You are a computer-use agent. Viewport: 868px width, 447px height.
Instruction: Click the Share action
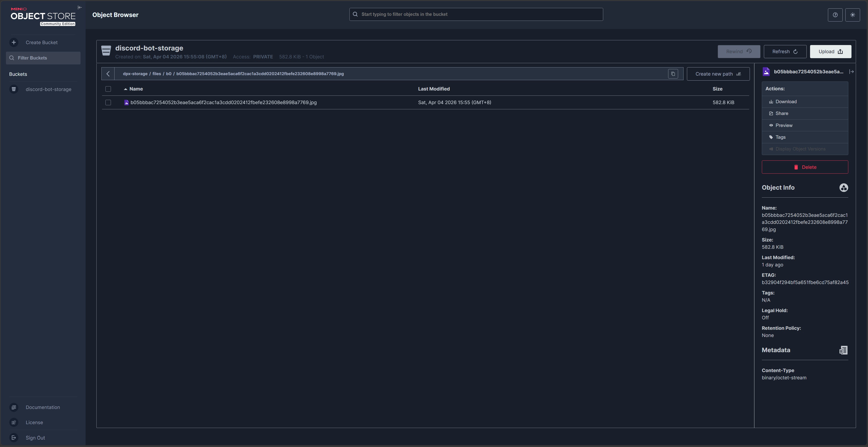781,114
